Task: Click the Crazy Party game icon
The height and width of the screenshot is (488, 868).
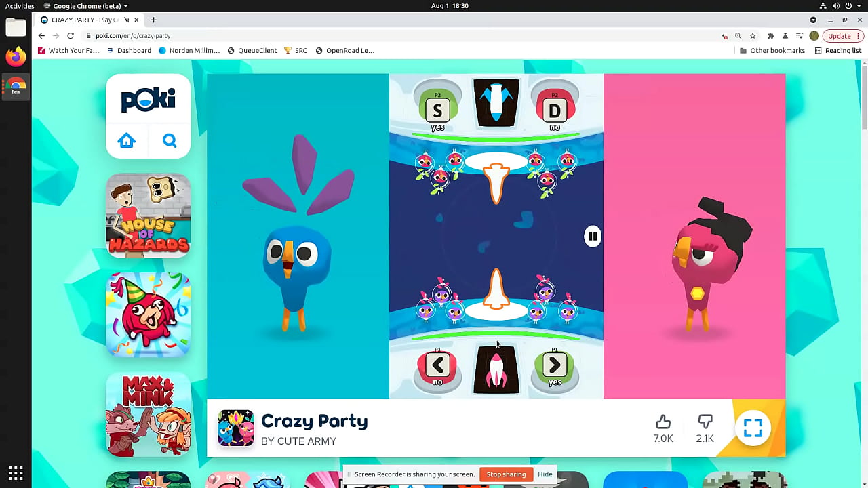Action: (x=236, y=428)
